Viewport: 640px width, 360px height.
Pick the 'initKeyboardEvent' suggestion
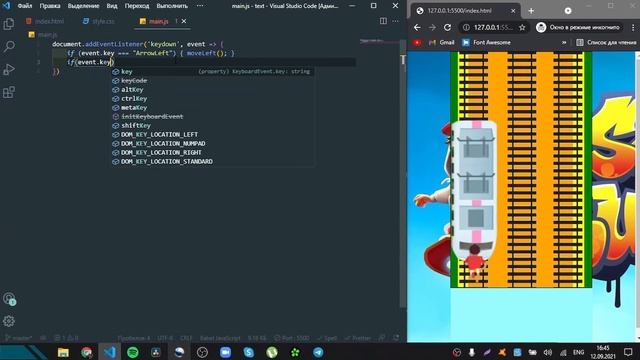pos(213,116)
